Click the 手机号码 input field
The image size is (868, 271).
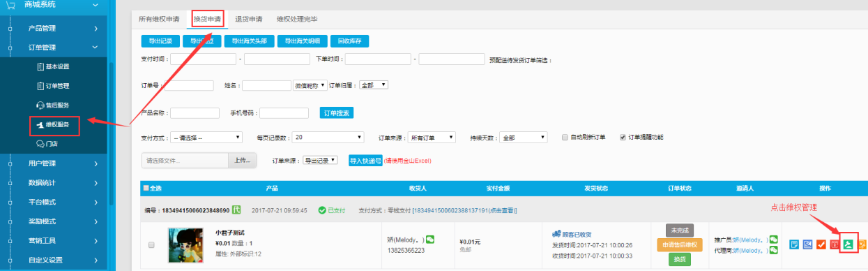click(x=284, y=112)
